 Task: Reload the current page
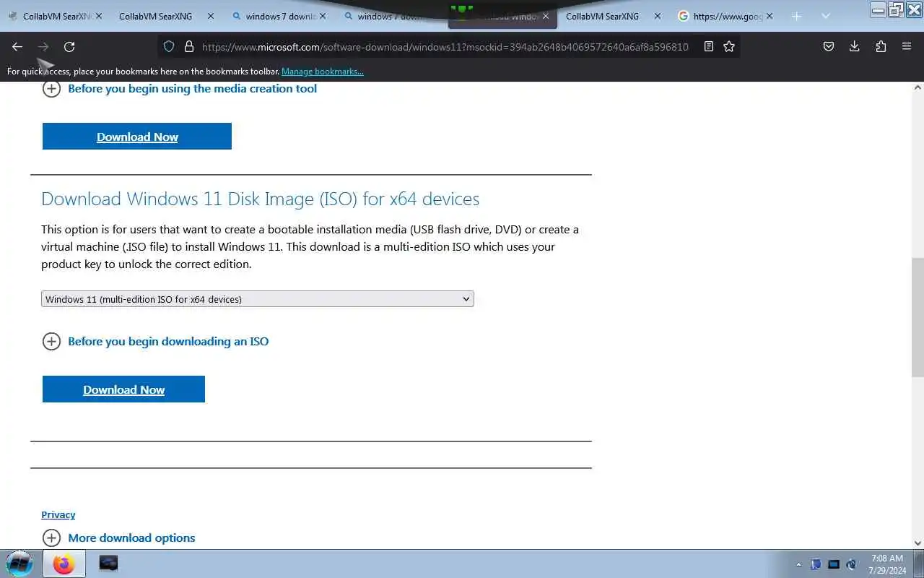[69, 46]
